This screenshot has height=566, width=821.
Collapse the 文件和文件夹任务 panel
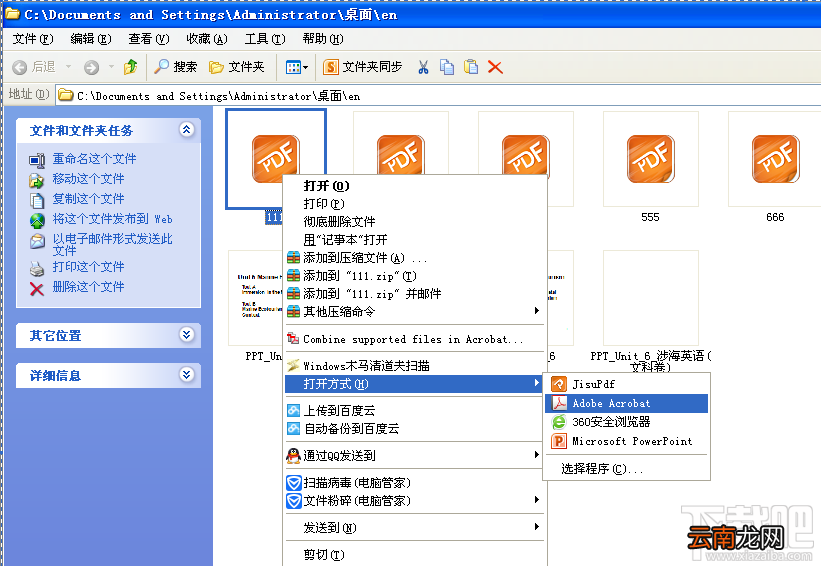click(186, 129)
